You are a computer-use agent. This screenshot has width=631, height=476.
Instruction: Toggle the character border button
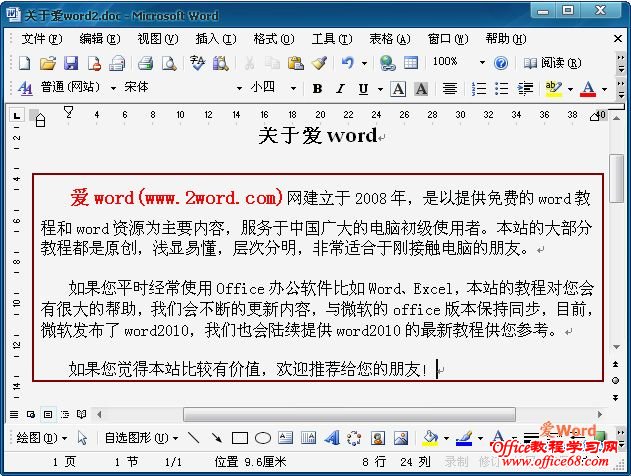click(398, 89)
